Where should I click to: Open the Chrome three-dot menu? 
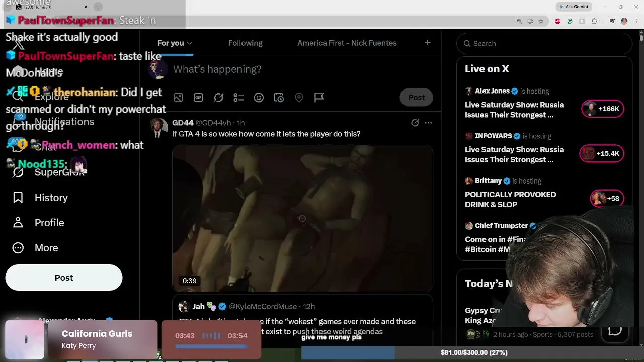click(x=635, y=21)
